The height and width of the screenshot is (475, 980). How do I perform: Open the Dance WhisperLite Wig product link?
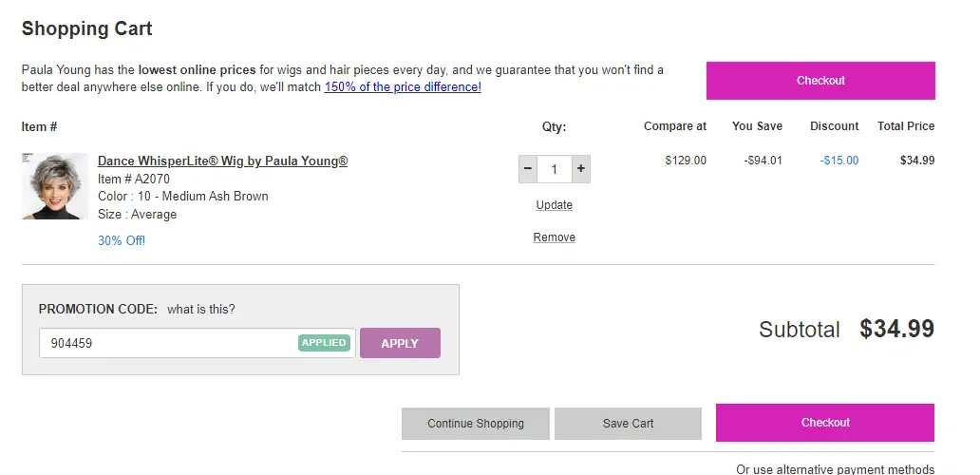pyautogui.click(x=222, y=161)
